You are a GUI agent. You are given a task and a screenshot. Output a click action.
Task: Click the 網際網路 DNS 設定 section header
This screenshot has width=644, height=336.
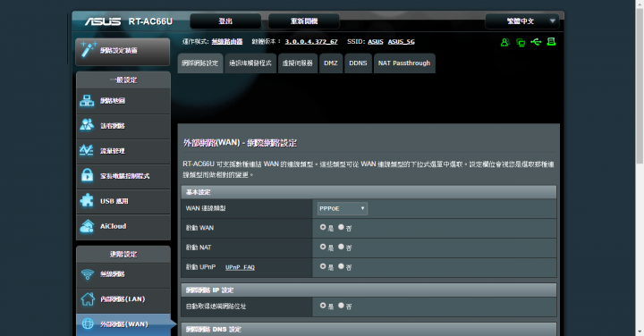369,330
